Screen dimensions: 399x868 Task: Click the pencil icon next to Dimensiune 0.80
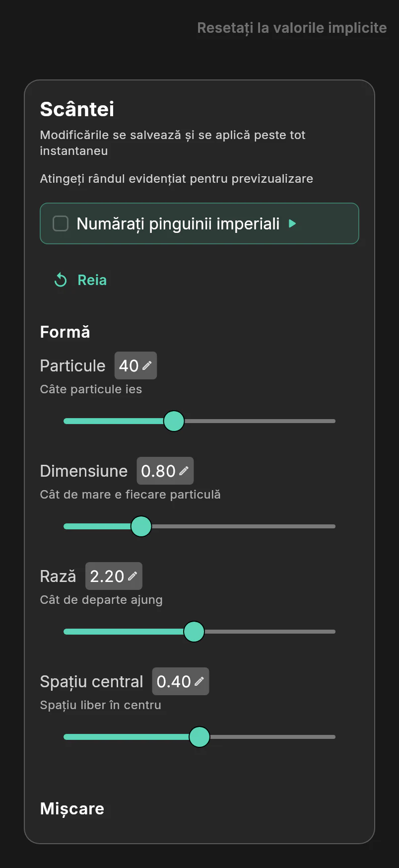click(x=184, y=471)
